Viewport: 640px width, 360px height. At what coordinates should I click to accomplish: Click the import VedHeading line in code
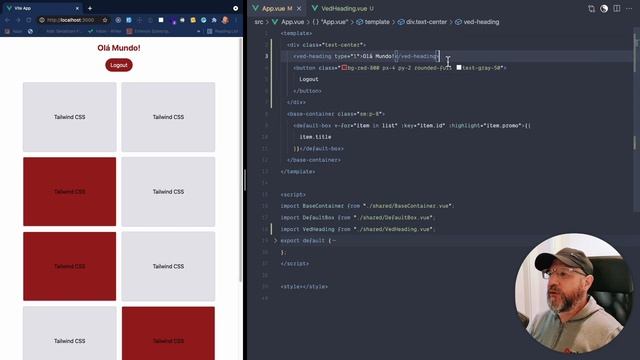pos(358,229)
